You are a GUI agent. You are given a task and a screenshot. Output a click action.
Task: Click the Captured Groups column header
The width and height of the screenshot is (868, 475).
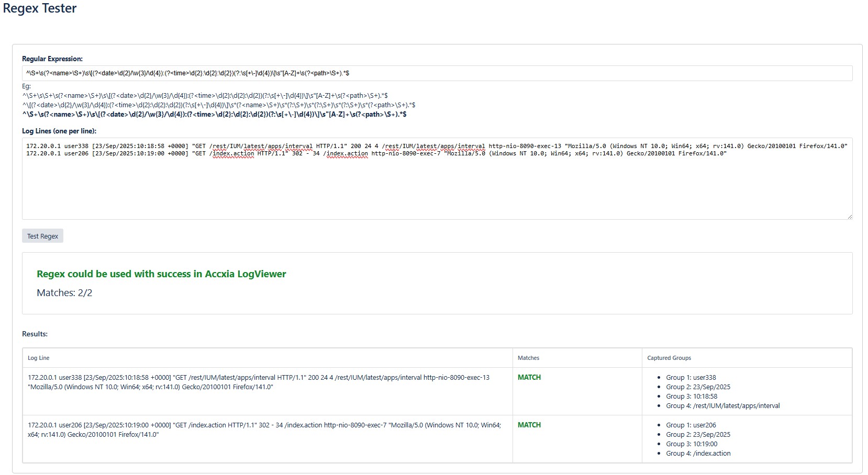(669, 358)
